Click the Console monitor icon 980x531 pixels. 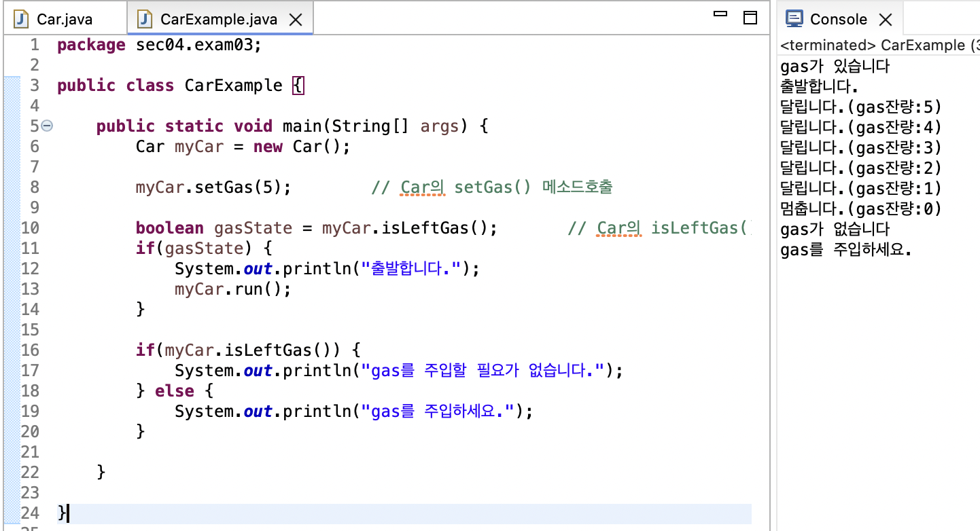click(794, 19)
